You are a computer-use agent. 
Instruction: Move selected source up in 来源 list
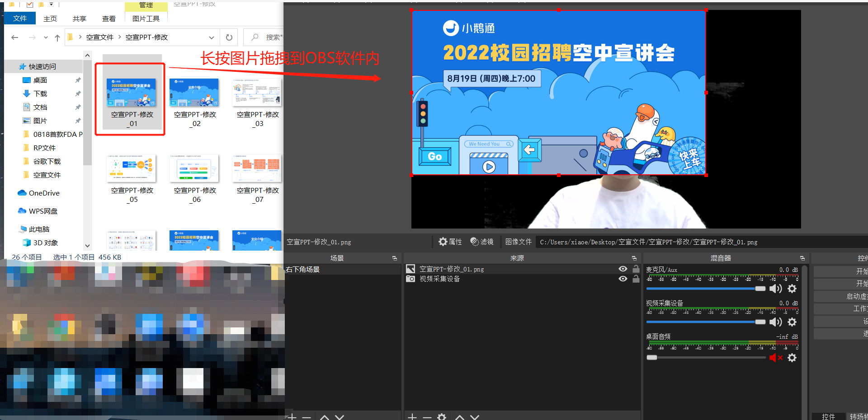click(x=460, y=417)
